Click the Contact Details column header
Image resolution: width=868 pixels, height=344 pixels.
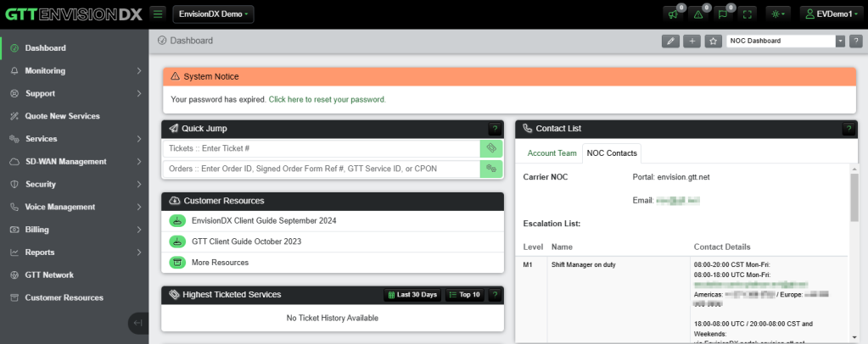tap(722, 247)
